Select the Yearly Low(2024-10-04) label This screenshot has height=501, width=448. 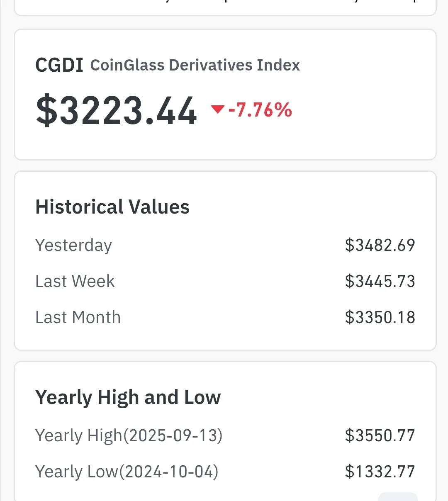coord(127,472)
